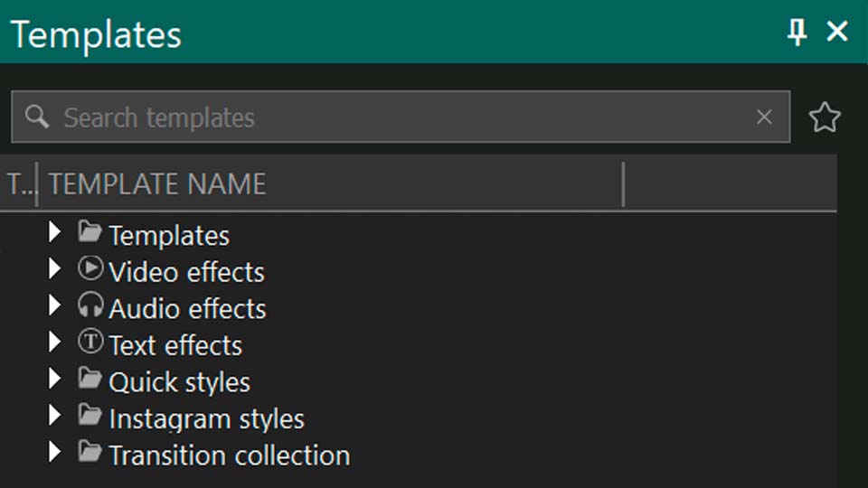Toggle the favorites star filter
Screen dimensions: 868x488
825,117
